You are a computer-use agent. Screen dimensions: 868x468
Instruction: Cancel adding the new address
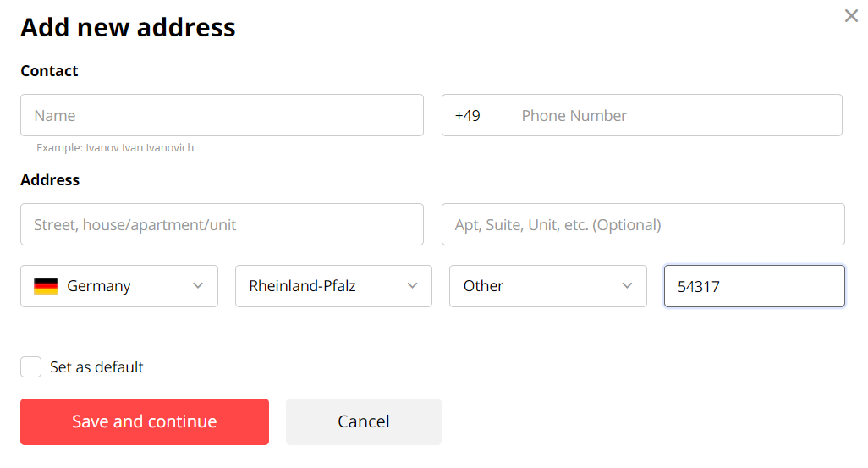pyautogui.click(x=364, y=421)
